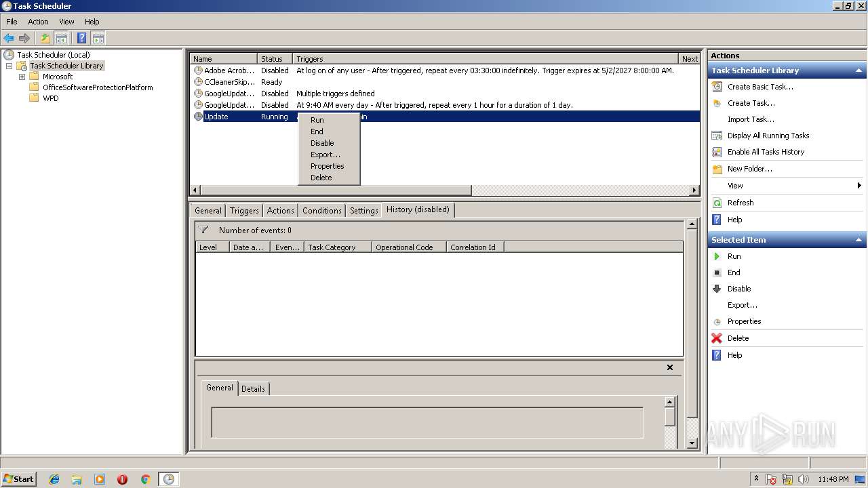This screenshot has width=868, height=488.
Task: Click Enable All Tasks History
Action: (766, 152)
